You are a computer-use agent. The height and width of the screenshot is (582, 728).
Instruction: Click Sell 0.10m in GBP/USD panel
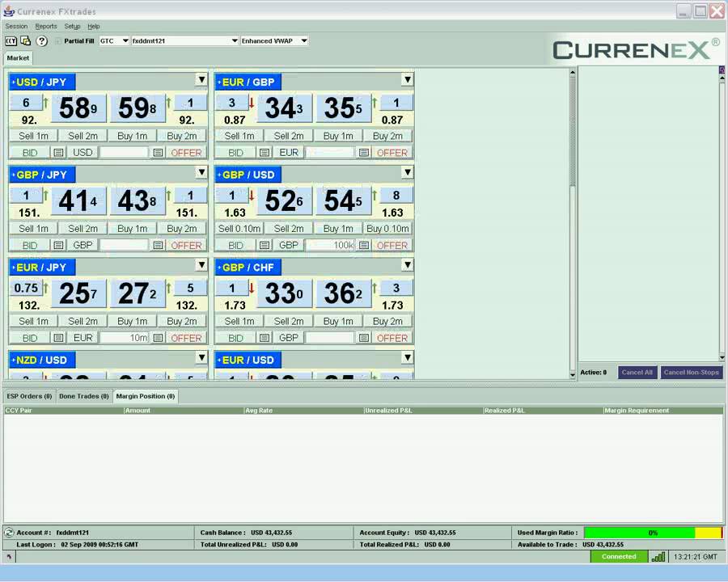239,229
